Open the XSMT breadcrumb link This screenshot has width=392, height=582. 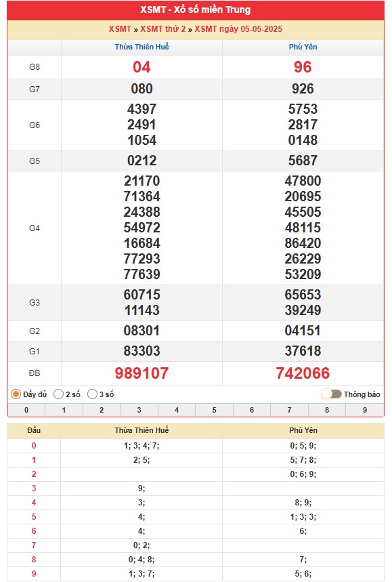click(x=120, y=29)
